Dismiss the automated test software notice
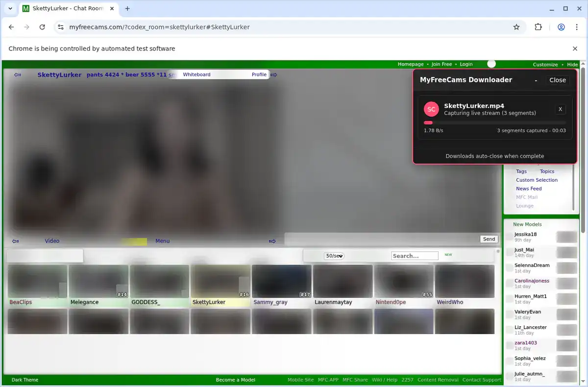 [x=575, y=48]
